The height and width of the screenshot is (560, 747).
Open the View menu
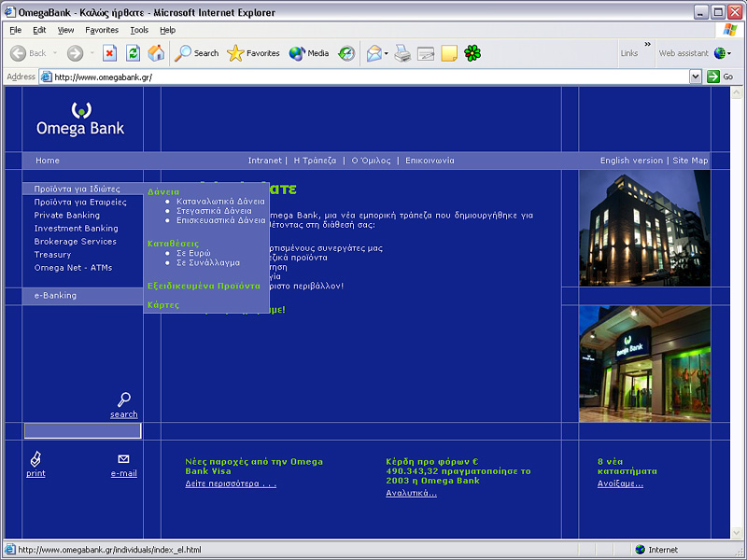(x=65, y=30)
